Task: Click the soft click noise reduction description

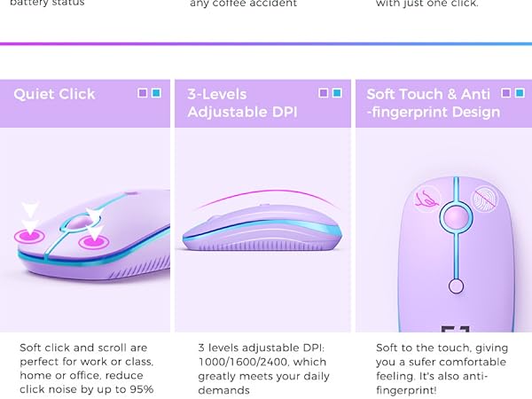Action: (87, 369)
